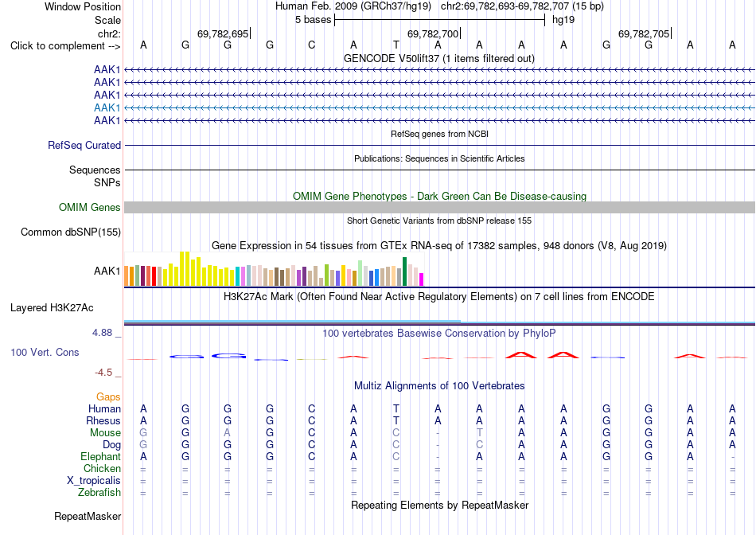
Task: Click position marker 69,782,705
Action: (644, 33)
